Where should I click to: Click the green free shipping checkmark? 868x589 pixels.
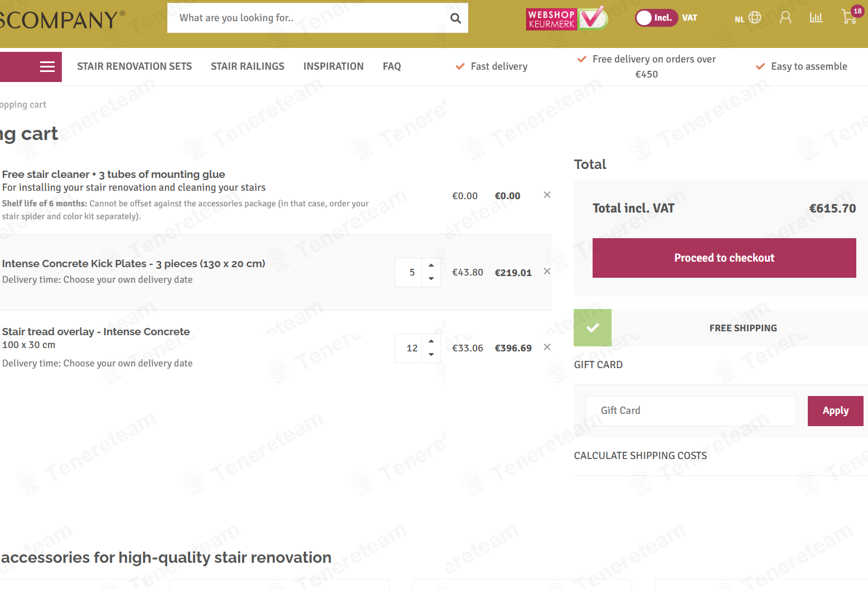click(593, 328)
